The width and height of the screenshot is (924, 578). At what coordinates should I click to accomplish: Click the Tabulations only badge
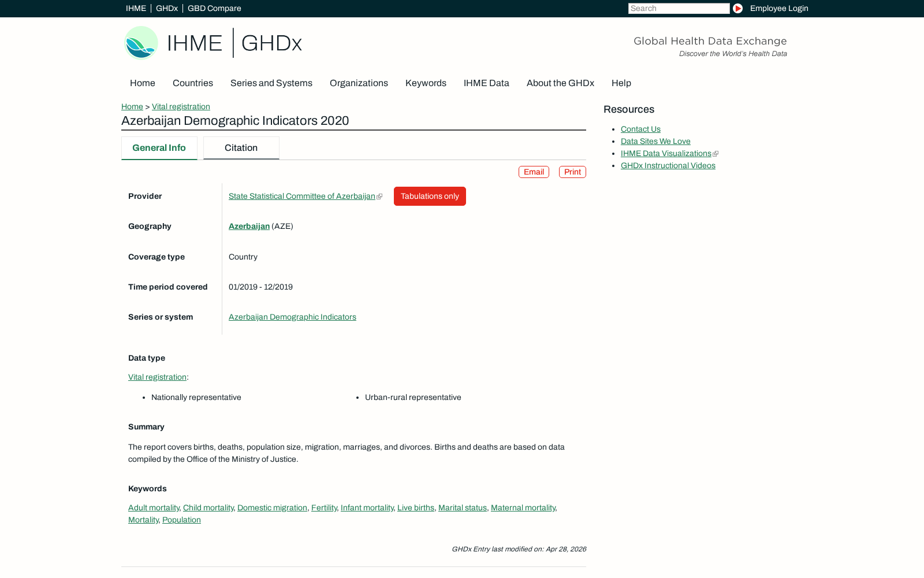point(430,197)
